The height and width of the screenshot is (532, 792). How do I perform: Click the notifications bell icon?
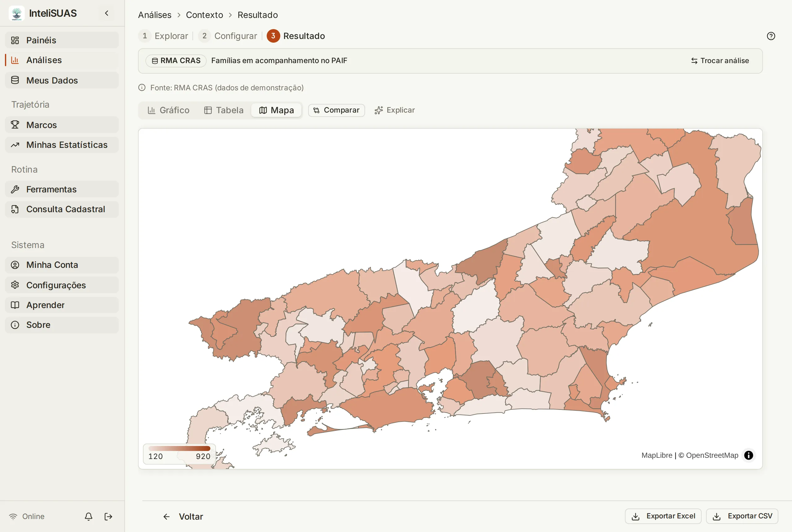pos(88,517)
